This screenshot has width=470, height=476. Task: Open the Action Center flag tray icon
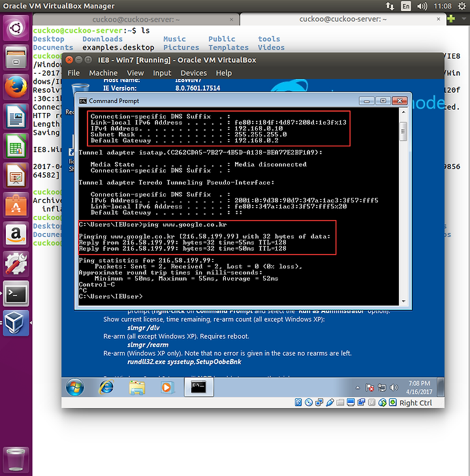point(369,388)
